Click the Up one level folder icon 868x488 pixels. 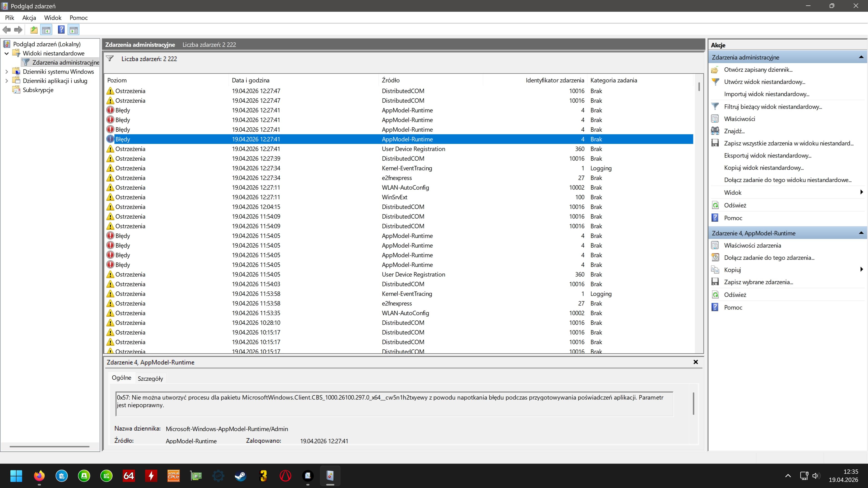point(34,30)
